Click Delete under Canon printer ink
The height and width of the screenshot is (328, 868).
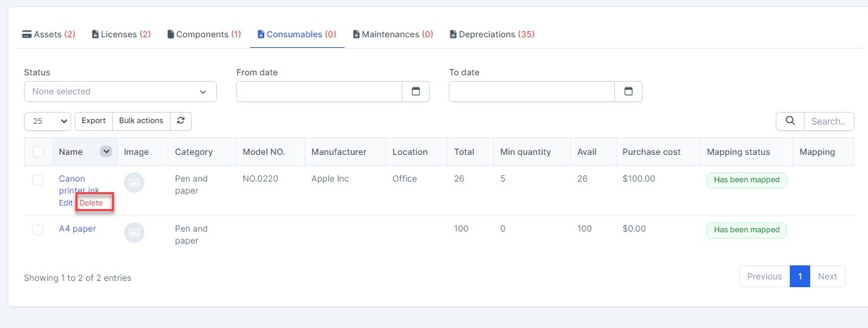pos(91,203)
